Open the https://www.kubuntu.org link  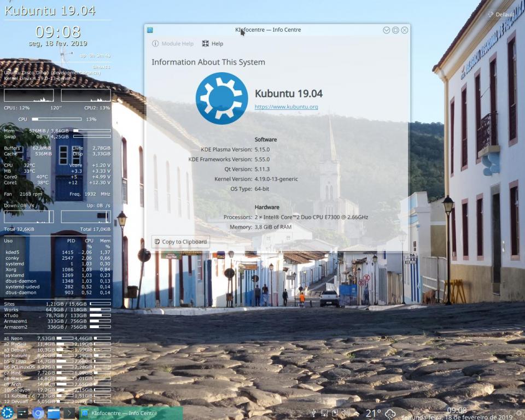coord(286,107)
